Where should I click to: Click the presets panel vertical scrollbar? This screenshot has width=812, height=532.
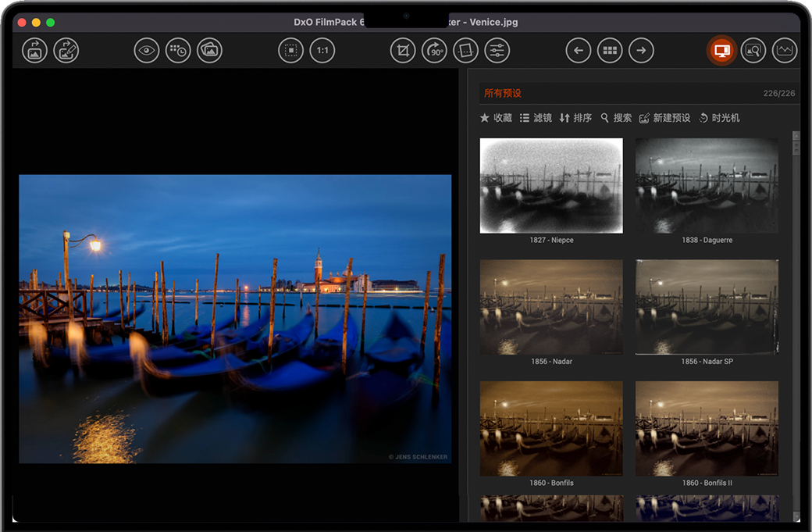tap(796, 312)
